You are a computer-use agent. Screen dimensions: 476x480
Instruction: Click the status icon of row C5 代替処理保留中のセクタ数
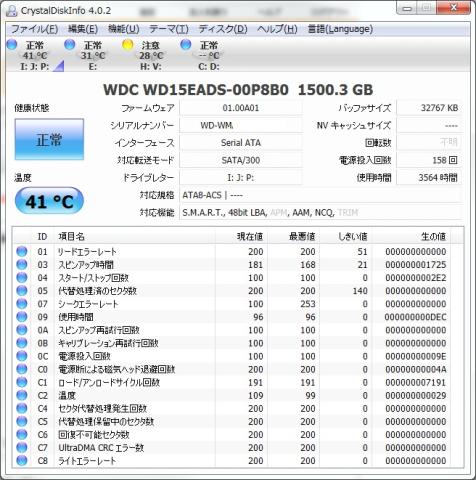(22, 421)
